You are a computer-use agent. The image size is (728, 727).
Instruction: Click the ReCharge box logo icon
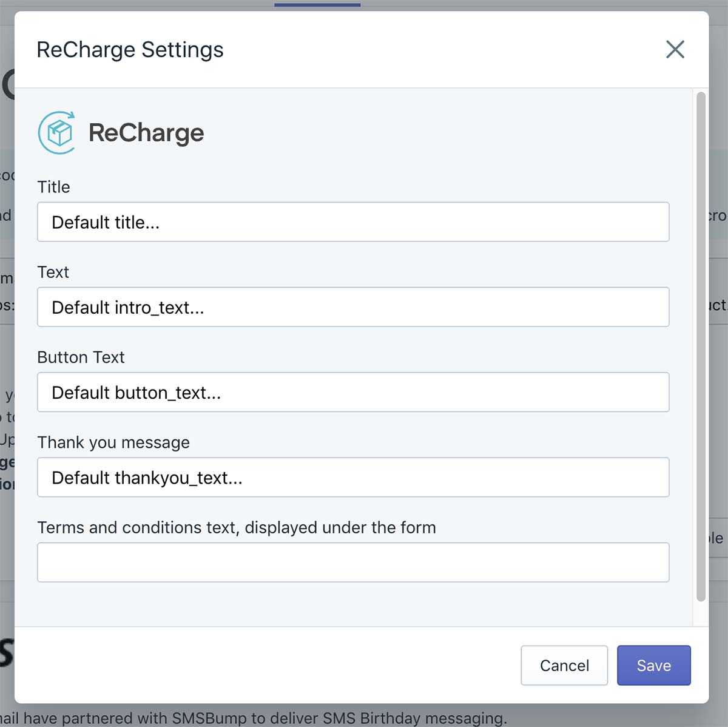pyautogui.click(x=57, y=132)
